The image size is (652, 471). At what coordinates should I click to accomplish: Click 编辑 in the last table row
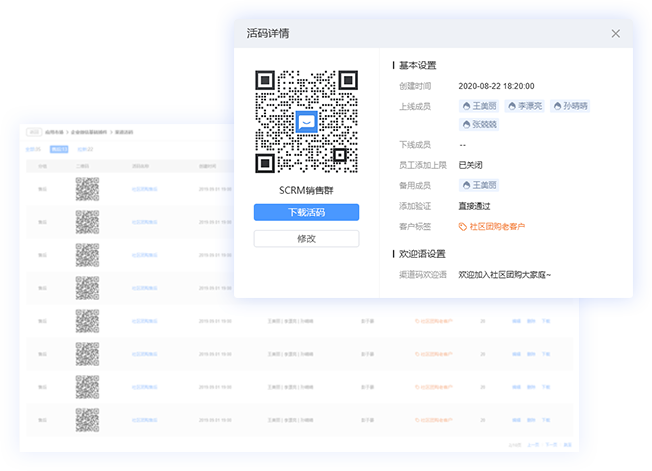[516, 420]
